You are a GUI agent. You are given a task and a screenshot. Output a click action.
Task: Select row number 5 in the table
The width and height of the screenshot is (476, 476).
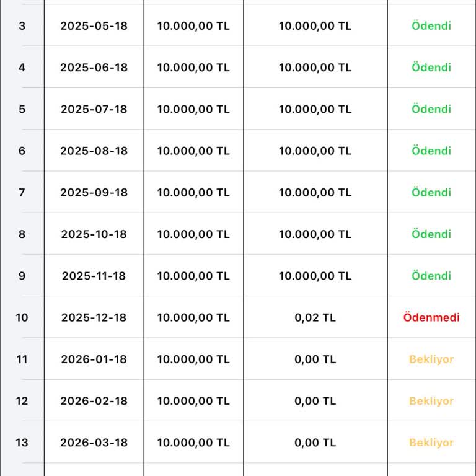pyautogui.click(x=22, y=109)
